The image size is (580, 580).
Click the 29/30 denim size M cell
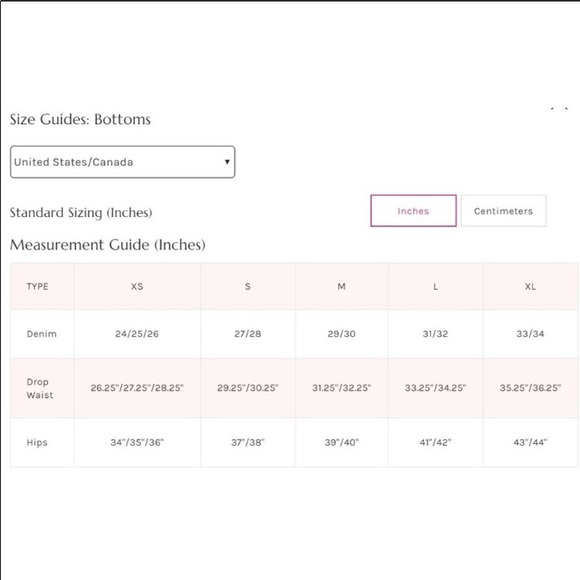coord(341,334)
